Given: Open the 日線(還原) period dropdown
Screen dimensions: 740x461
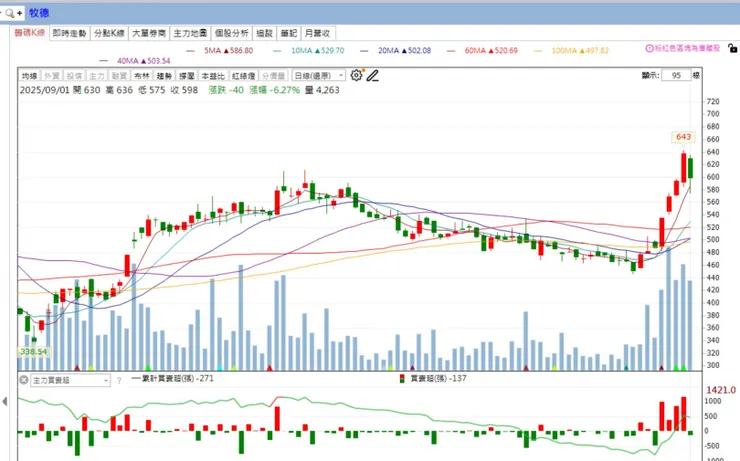Looking at the screenshot, I should pos(319,75).
